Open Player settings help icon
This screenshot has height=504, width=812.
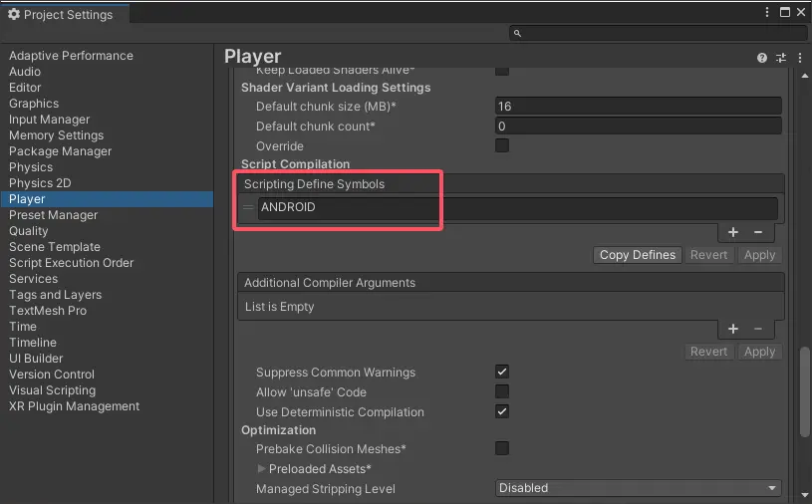(762, 58)
